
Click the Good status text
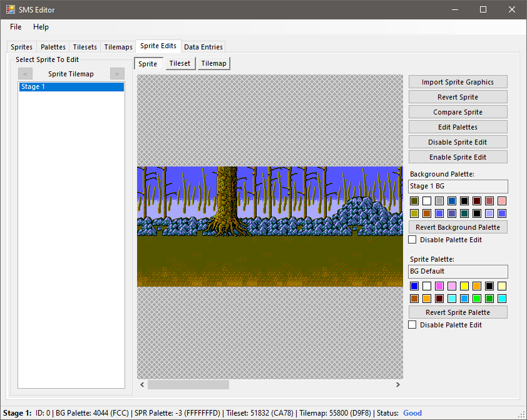(412, 413)
